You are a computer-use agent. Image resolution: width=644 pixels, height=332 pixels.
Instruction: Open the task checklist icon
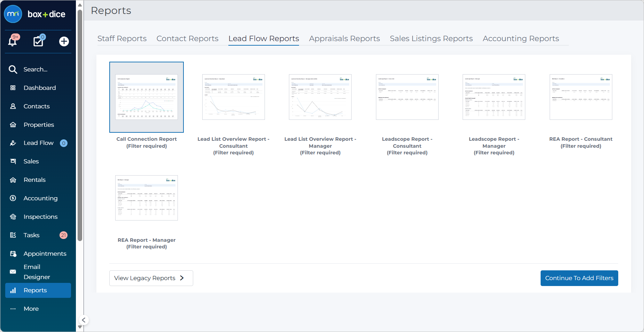38,41
